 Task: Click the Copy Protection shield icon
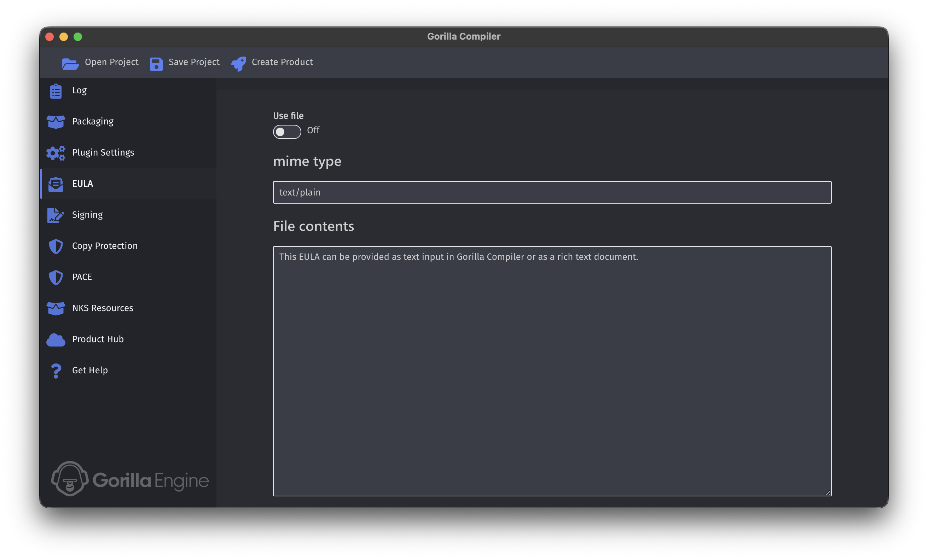pos(56,246)
